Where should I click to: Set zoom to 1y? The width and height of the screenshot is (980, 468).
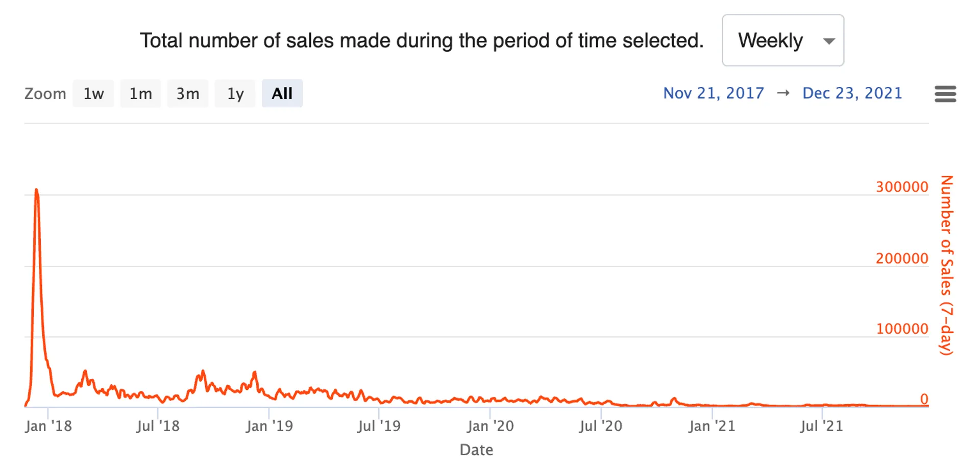[x=235, y=93]
